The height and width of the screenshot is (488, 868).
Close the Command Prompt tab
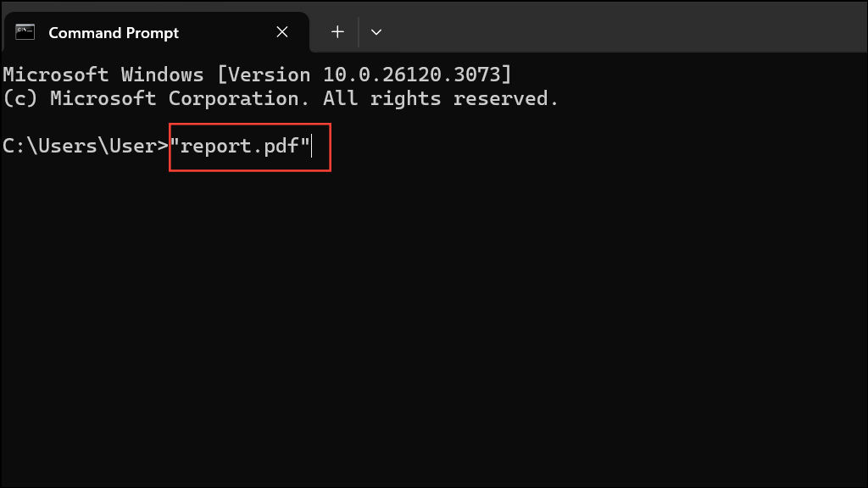[282, 31]
